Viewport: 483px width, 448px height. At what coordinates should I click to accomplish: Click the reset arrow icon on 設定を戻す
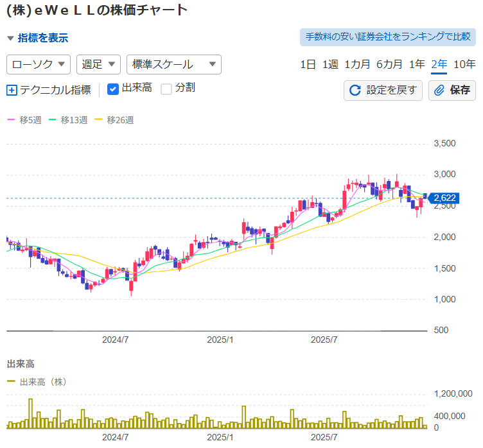355,90
